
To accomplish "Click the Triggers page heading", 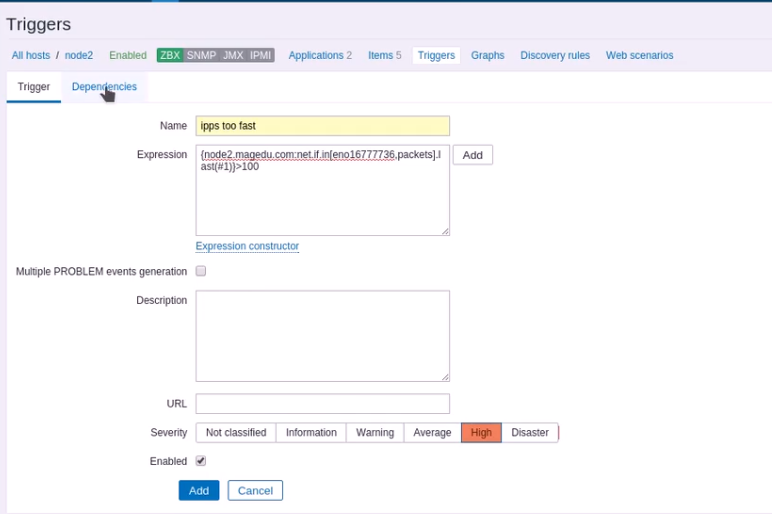I will (38, 24).
